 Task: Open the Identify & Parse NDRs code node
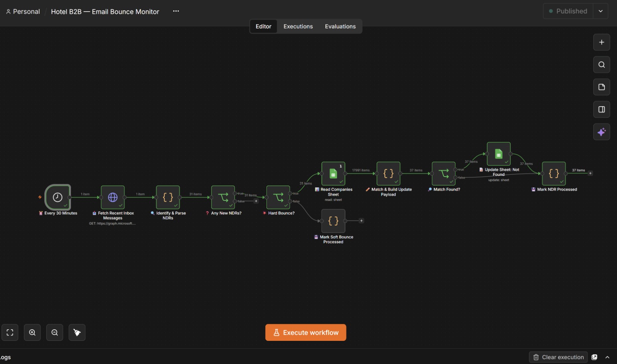(x=168, y=197)
